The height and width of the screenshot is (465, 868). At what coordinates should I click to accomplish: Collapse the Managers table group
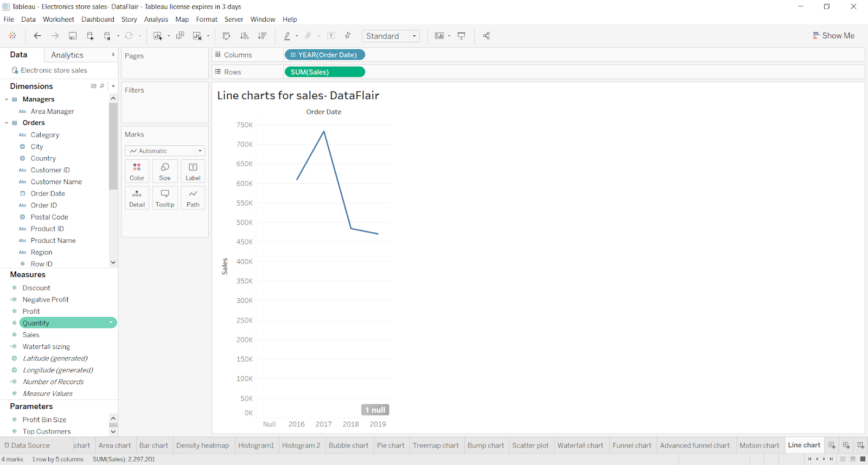pos(7,99)
